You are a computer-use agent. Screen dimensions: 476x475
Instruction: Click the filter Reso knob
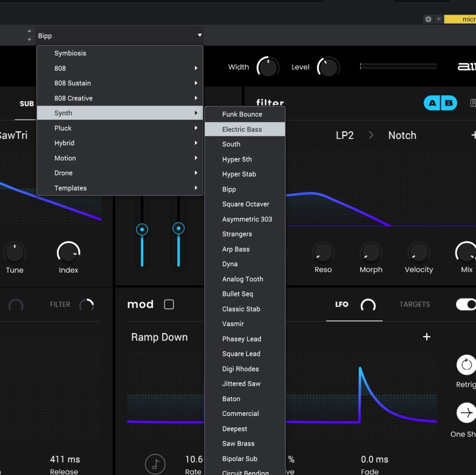click(x=323, y=253)
